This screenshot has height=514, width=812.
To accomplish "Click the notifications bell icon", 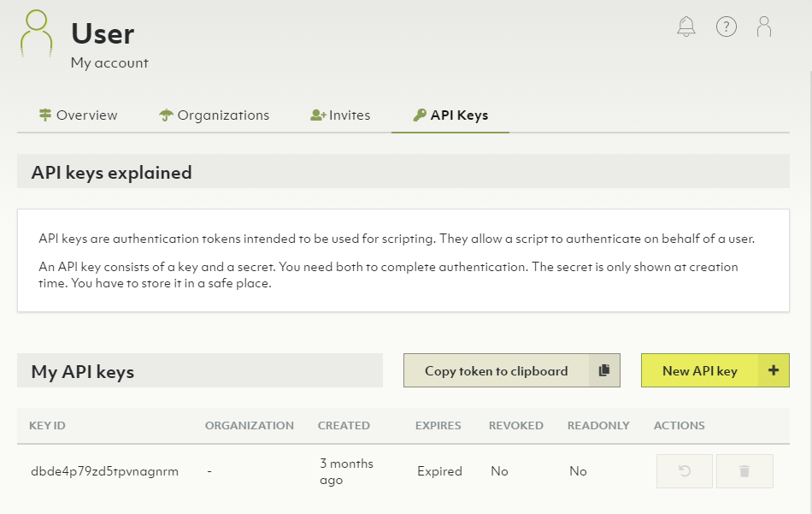I will pyautogui.click(x=686, y=27).
